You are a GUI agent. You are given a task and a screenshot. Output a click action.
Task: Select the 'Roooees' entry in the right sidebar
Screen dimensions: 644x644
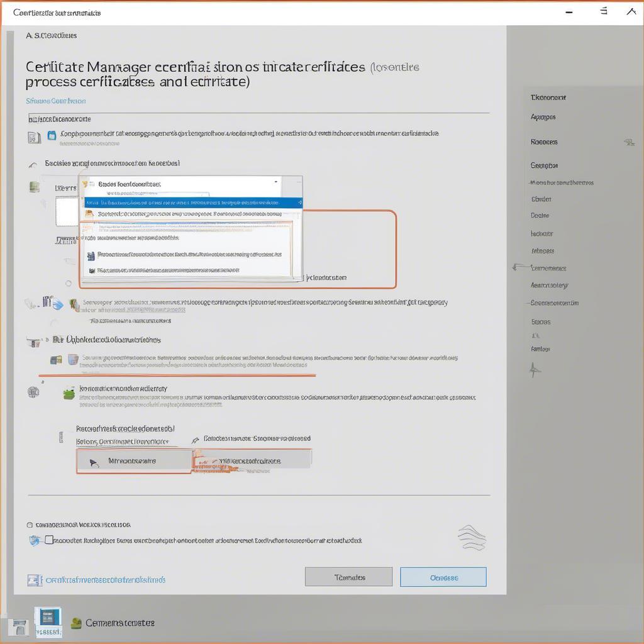[544, 142]
